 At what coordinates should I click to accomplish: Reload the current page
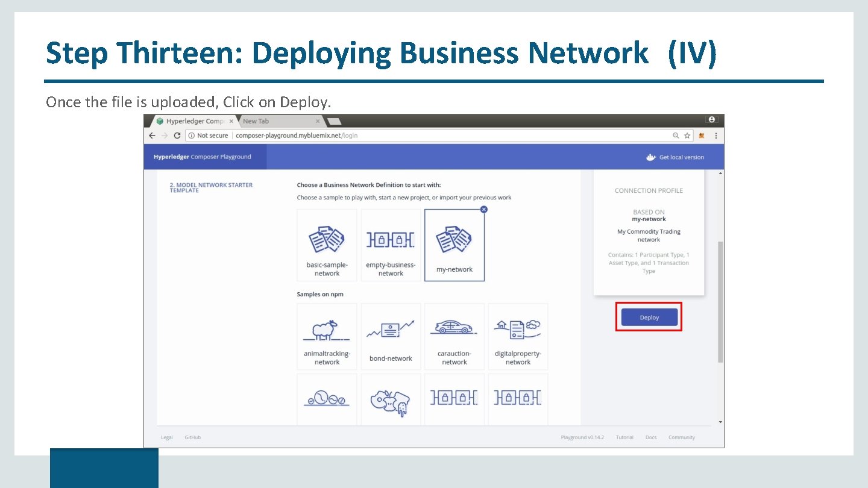coord(177,136)
